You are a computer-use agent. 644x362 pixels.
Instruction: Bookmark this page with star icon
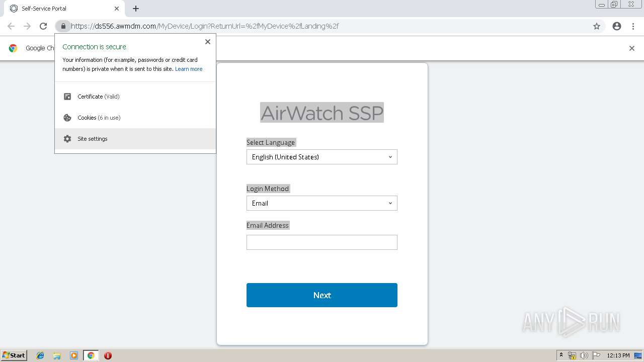[x=597, y=26]
